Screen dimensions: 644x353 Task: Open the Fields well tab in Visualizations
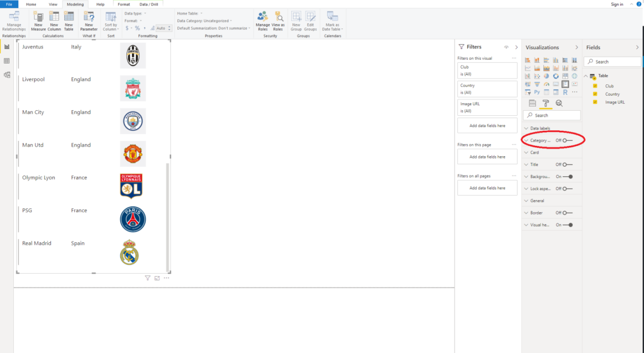tap(532, 103)
